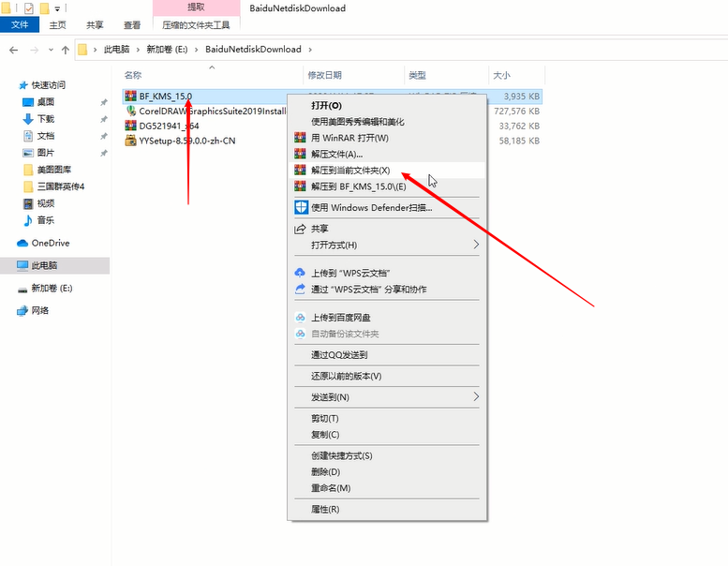The height and width of the screenshot is (566, 728).
Task: Select the BF_KMS_15.0 archive icon
Action: (x=131, y=97)
